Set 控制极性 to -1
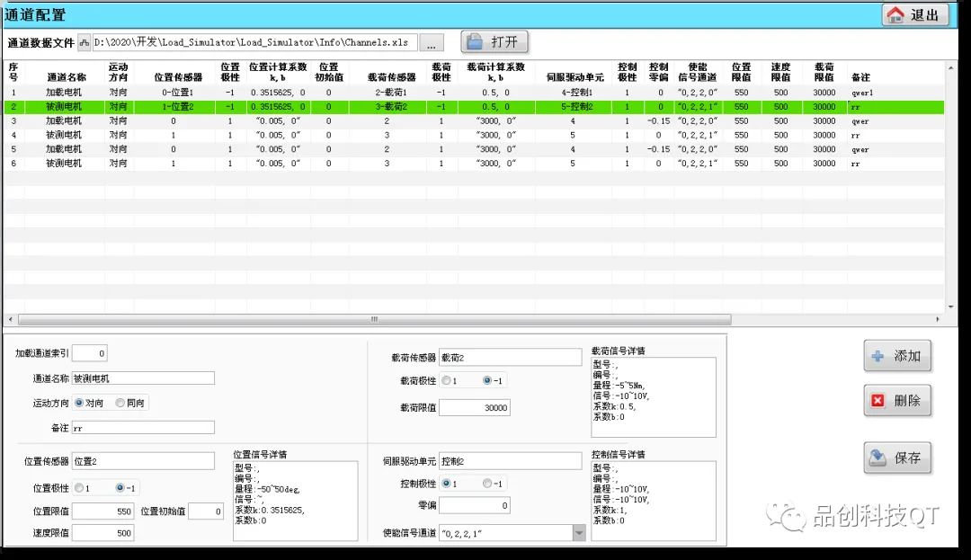Image resolution: width=971 pixels, height=560 pixels. (487, 484)
